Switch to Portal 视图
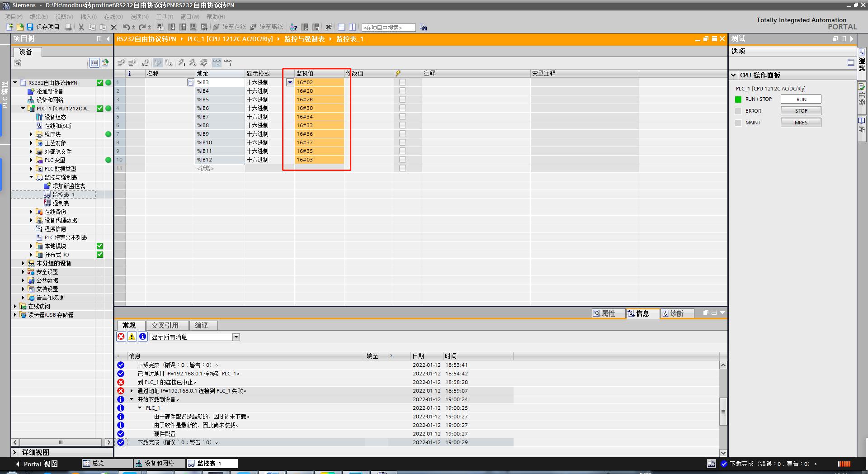The width and height of the screenshot is (868, 474). (37, 464)
